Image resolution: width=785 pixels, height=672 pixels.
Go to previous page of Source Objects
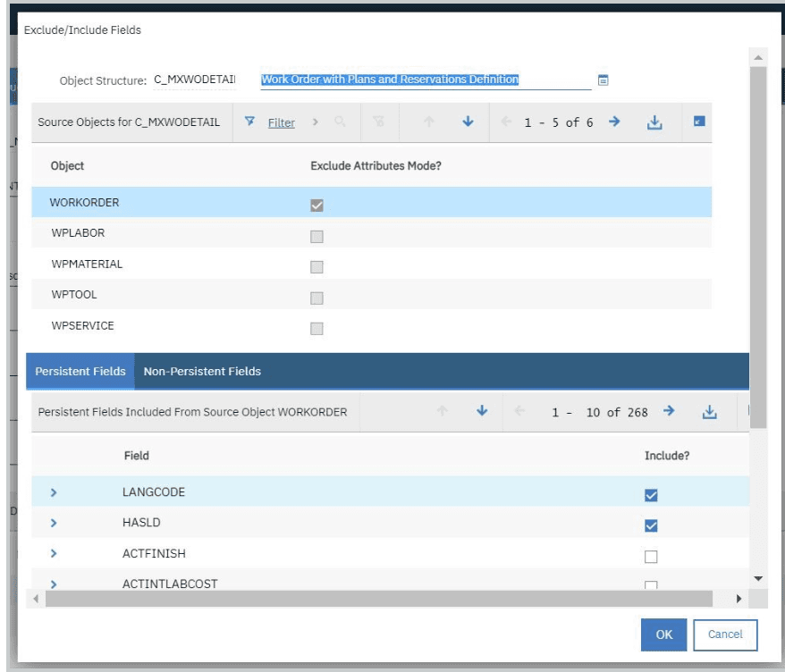(506, 122)
